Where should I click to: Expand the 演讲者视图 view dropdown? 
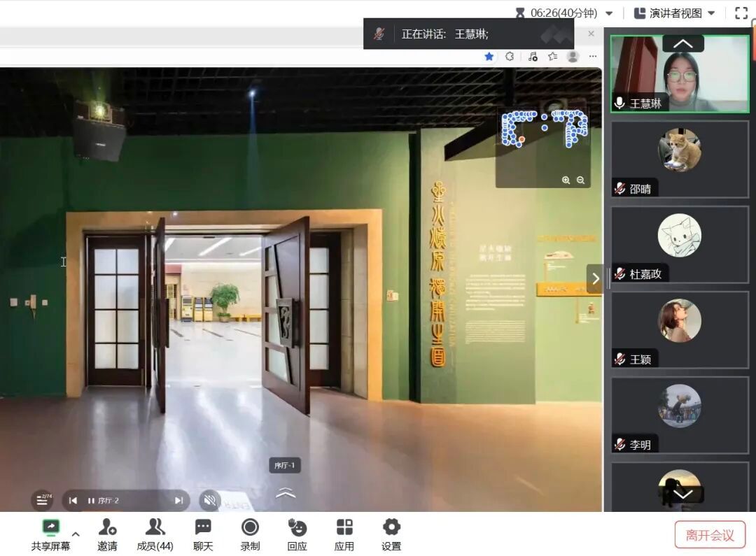(x=711, y=13)
